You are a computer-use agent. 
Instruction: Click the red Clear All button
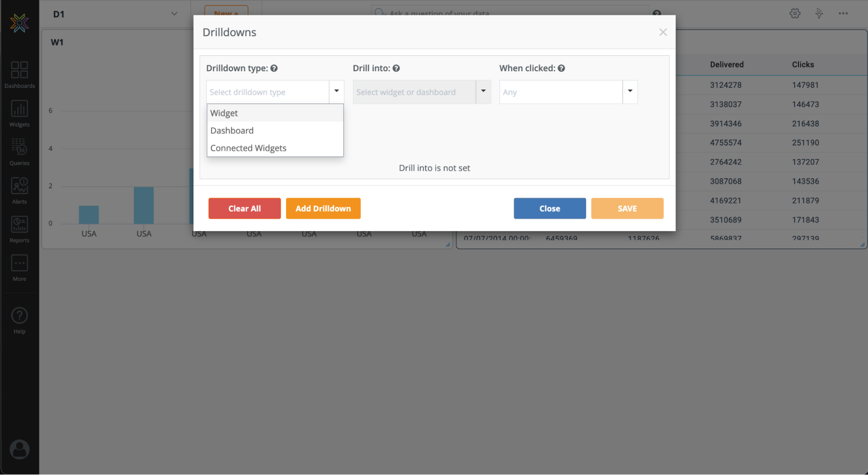[244, 209]
